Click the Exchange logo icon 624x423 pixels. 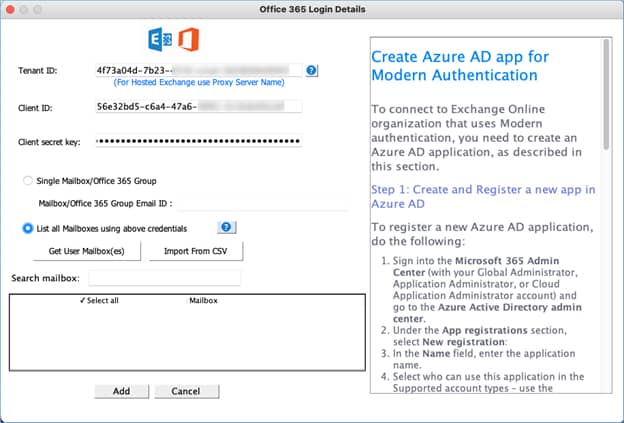(x=158, y=40)
